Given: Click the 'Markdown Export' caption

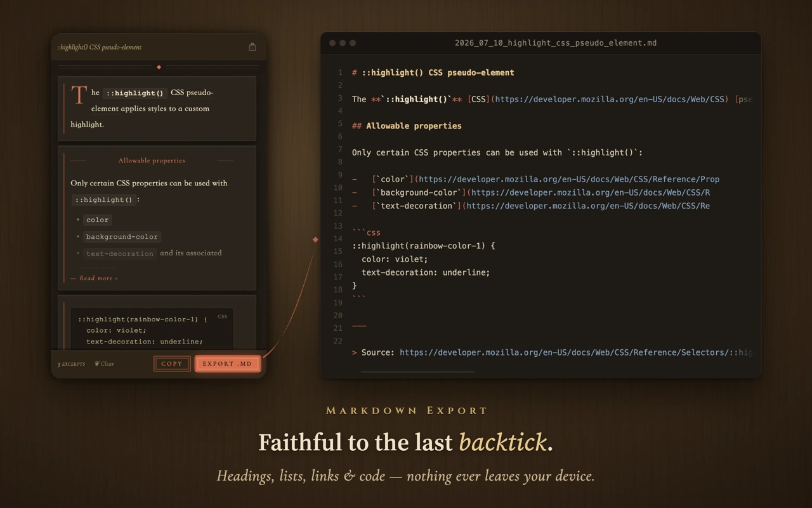Looking at the screenshot, I should [407, 410].
